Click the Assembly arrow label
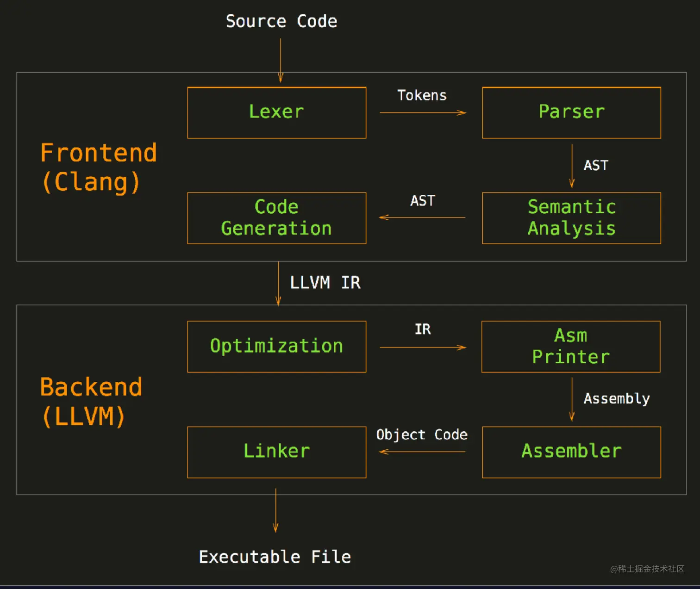The height and width of the screenshot is (589, 700). tap(616, 398)
